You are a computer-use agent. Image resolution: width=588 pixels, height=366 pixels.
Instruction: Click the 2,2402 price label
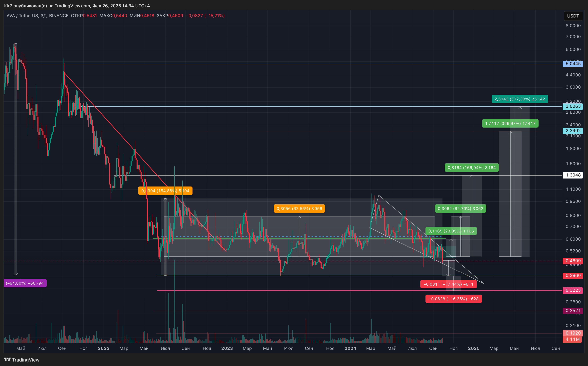click(x=573, y=131)
